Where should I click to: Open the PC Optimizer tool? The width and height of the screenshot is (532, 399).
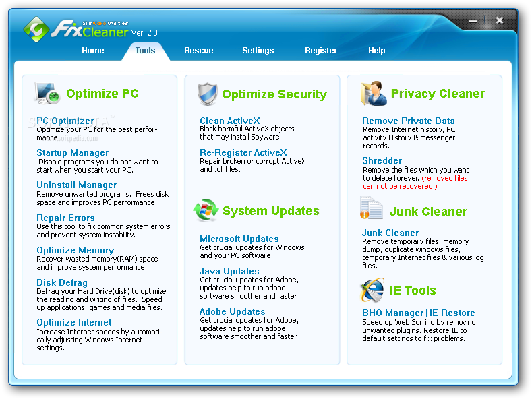(65, 121)
